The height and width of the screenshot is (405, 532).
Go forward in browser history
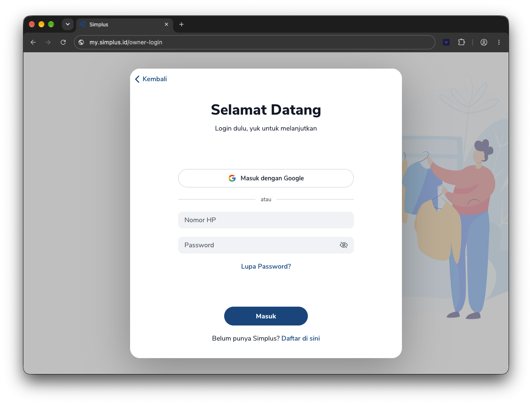pos(48,42)
